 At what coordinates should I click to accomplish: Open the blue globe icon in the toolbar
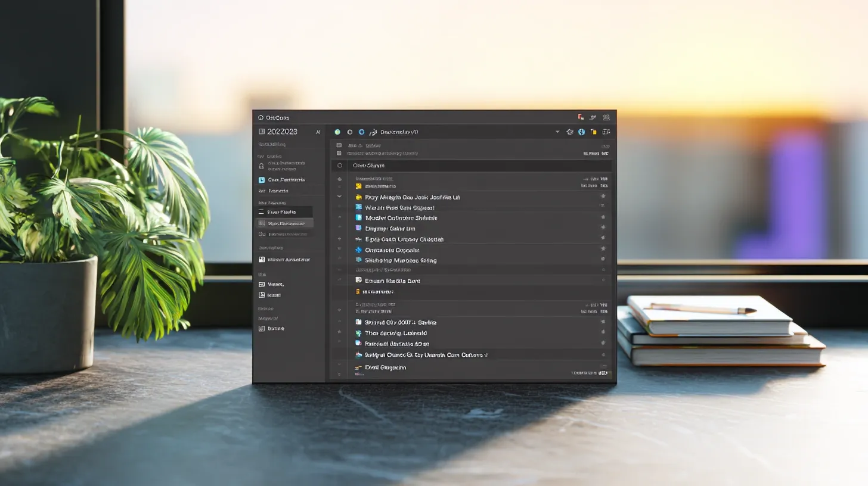tap(581, 132)
